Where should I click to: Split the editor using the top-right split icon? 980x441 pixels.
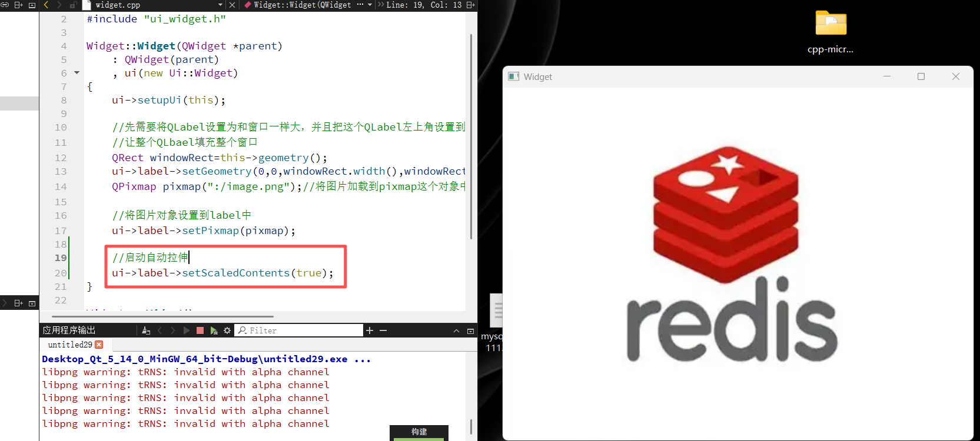pos(470,5)
